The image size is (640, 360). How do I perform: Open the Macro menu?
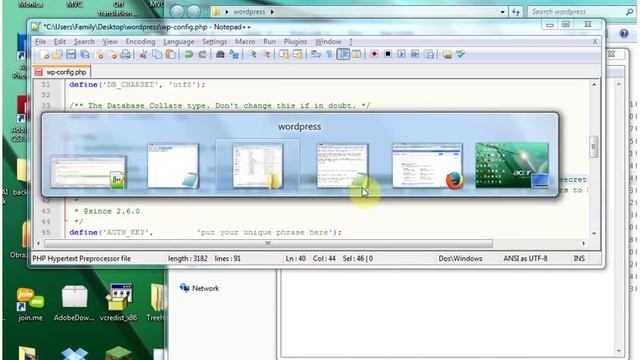245,42
